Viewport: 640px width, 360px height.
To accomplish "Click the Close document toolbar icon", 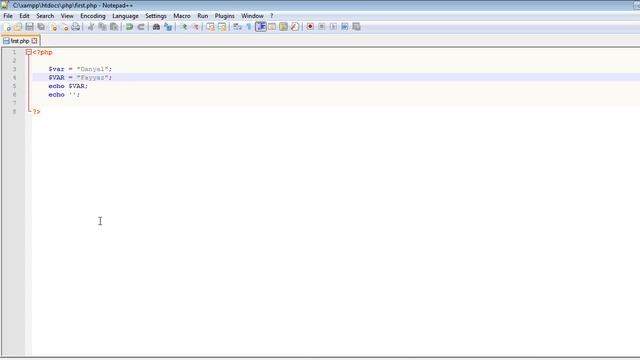I will tap(53, 27).
